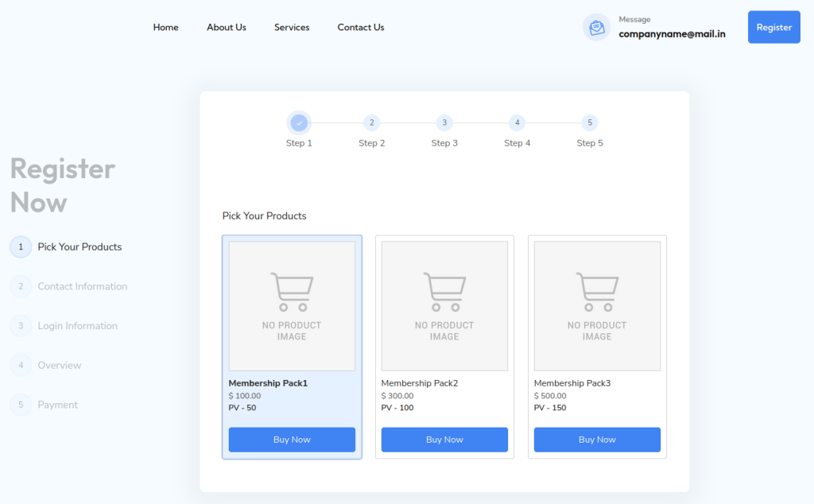The height and width of the screenshot is (504, 814).
Task: Open the Home menu item
Action: pos(166,27)
